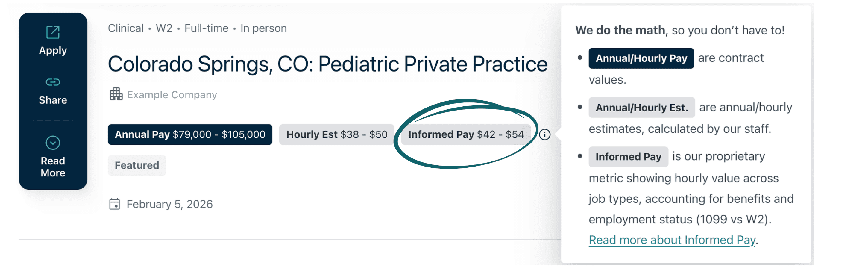Click the Apply external-link icon
Image resolution: width=868 pixels, height=269 pixels.
[53, 32]
